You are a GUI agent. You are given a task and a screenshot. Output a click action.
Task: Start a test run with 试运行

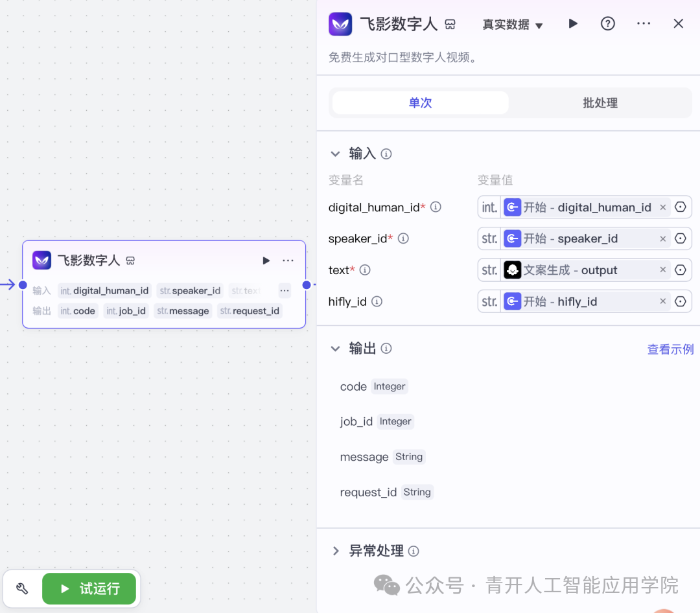coord(89,589)
